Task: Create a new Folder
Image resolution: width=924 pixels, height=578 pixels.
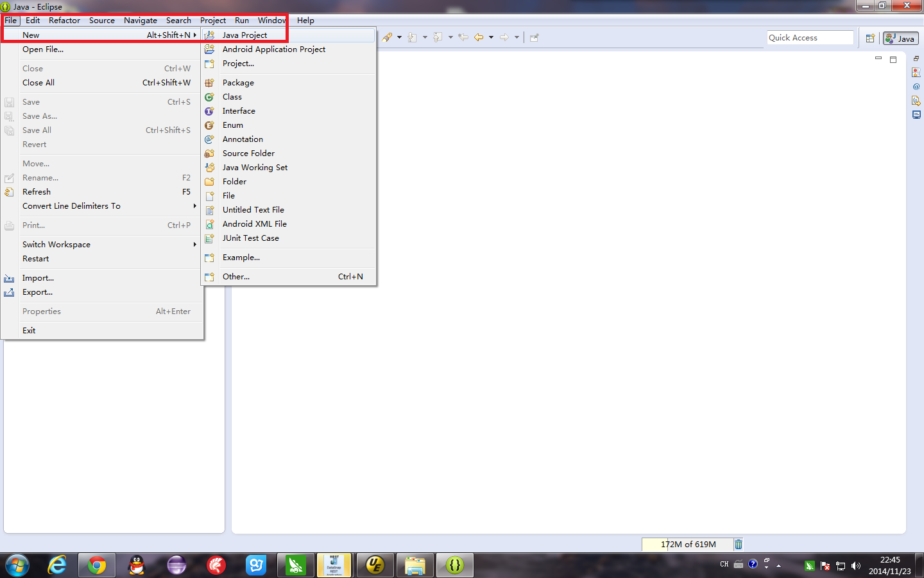Action: pyautogui.click(x=289, y=182)
